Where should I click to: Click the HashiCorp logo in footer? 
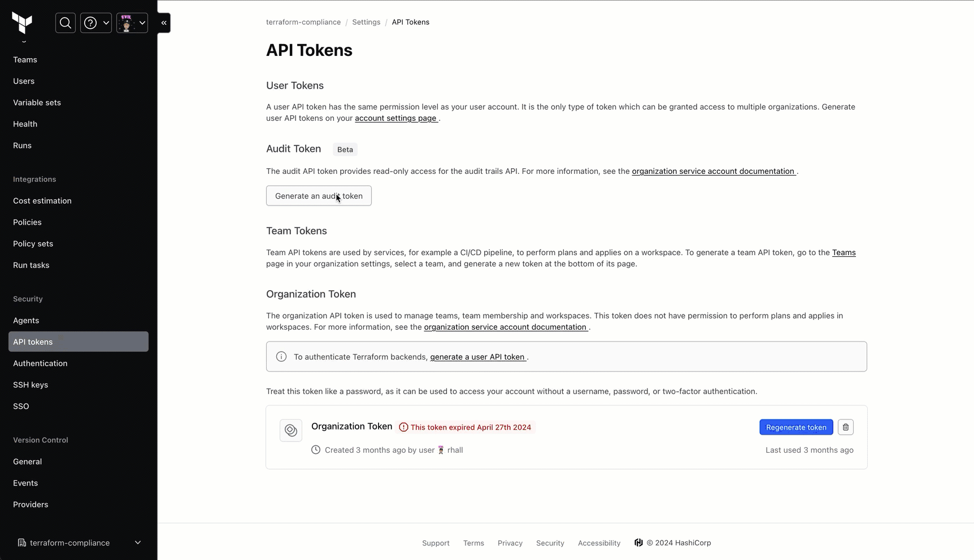coord(638,542)
